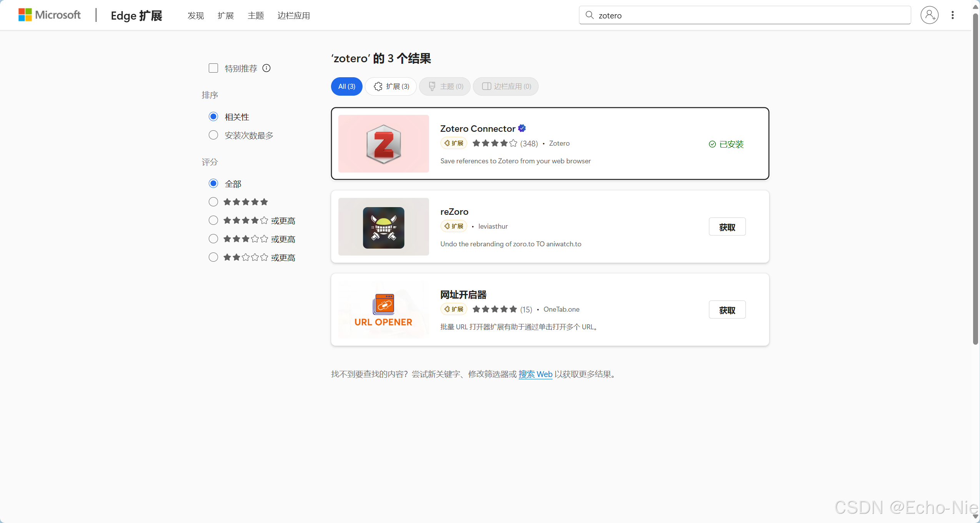
Task: Click the reZoro pirate skull icon
Action: click(x=383, y=227)
